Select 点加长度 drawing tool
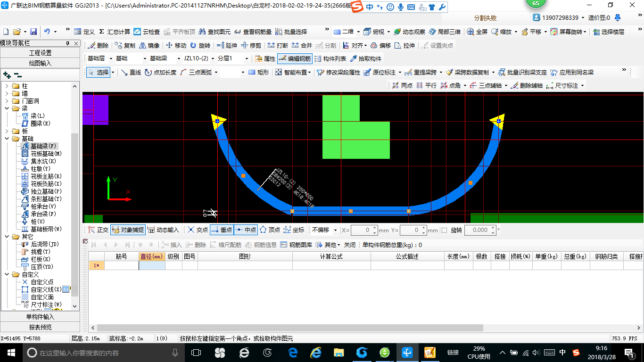 pyautogui.click(x=161, y=73)
